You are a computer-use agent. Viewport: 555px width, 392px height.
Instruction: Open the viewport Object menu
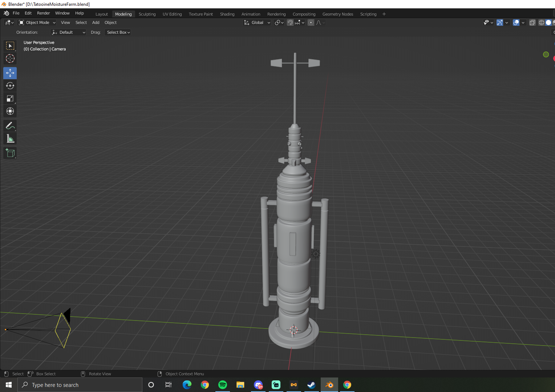pos(110,23)
